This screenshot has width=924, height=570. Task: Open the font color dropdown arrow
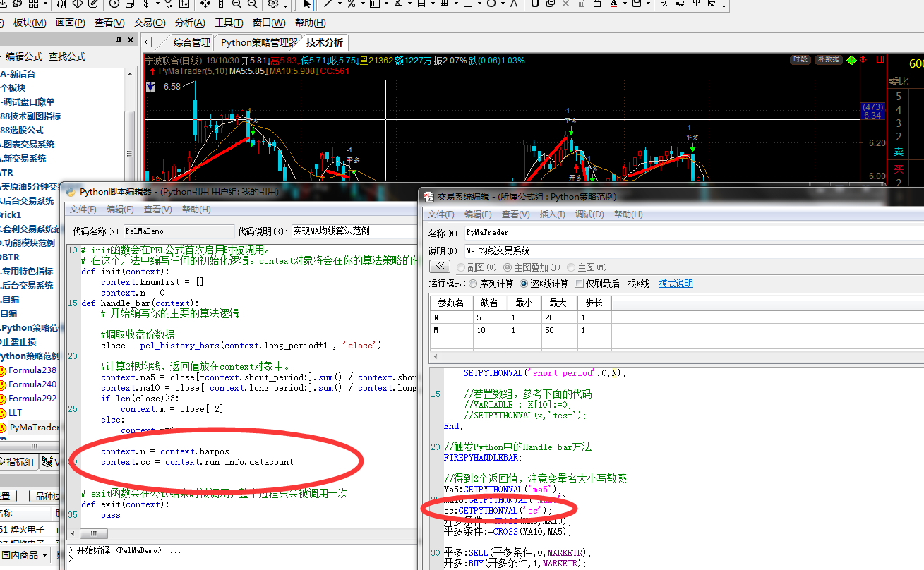point(624,4)
